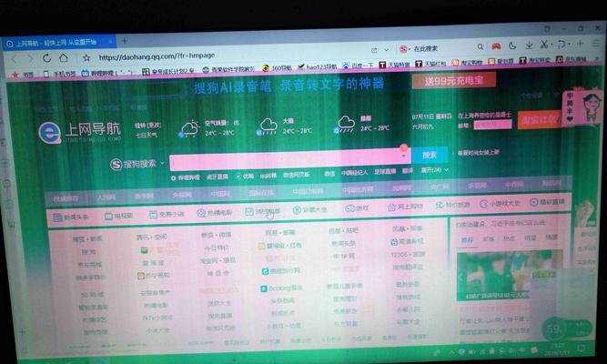Open the browser hamburger menu
The image size is (607, 364).
point(596,43)
